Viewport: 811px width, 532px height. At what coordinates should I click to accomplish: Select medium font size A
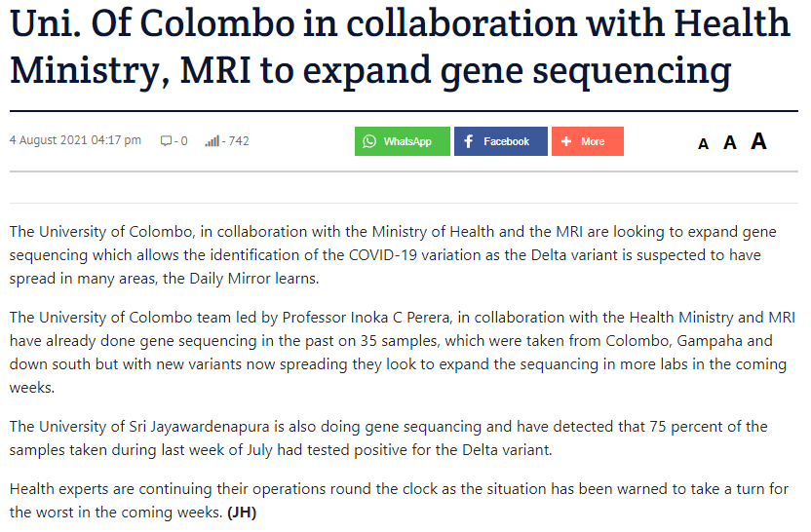[x=729, y=142]
